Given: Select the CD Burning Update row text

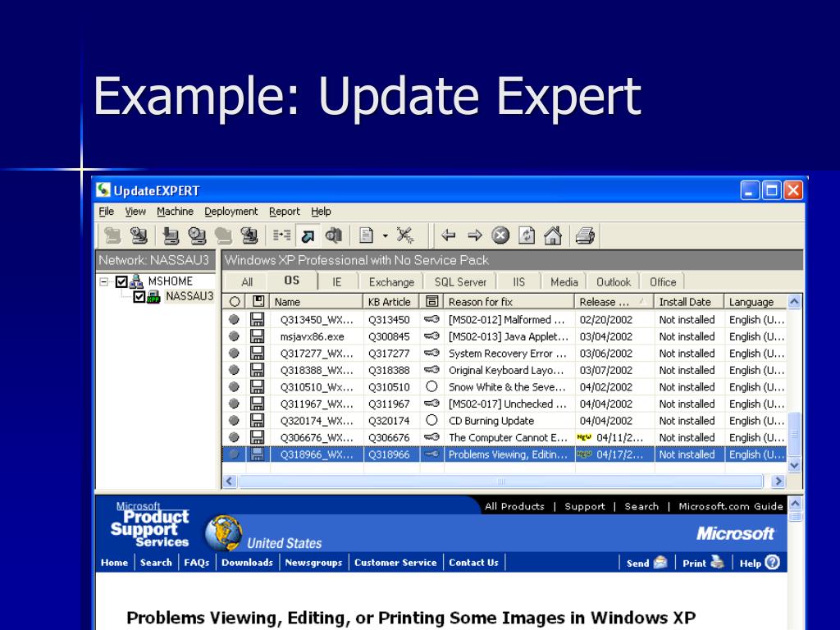Looking at the screenshot, I should [x=491, y=421].
